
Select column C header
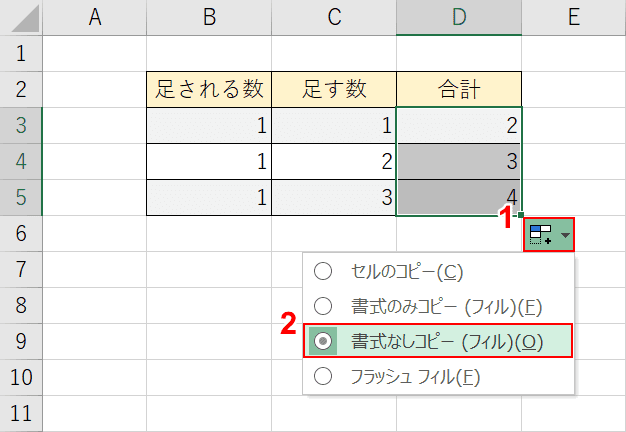pos(334,18)
